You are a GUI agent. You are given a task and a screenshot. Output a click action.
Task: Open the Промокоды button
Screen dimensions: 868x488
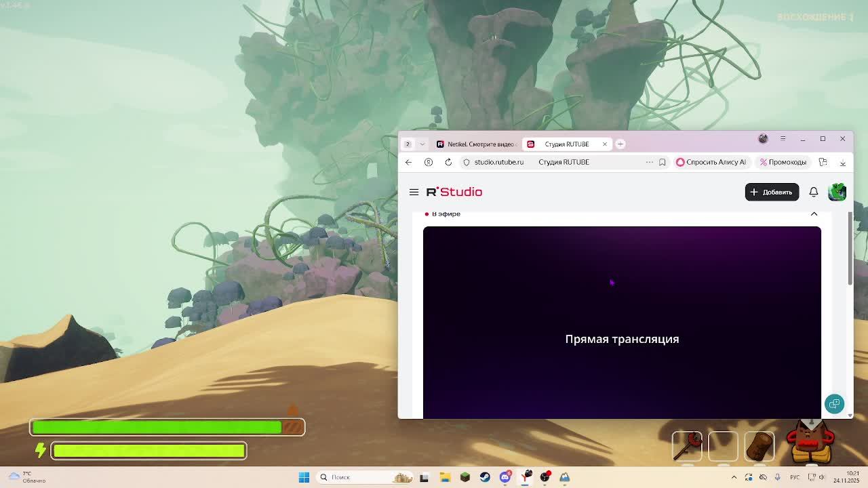click(783, 162)
